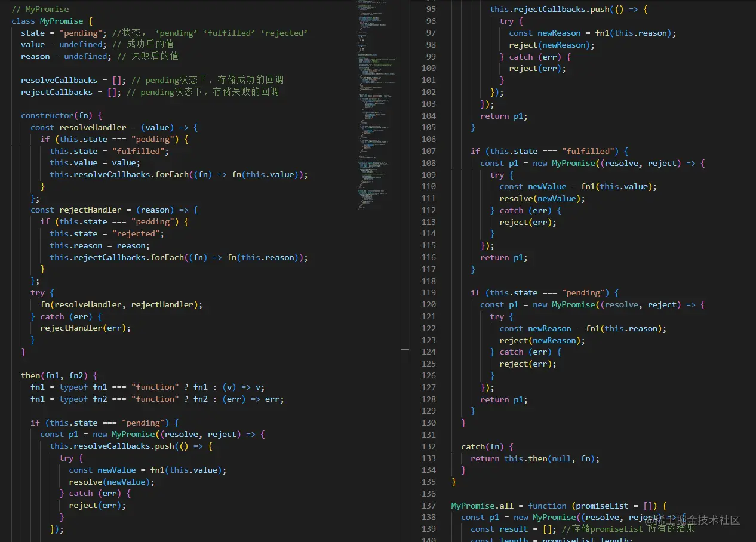The image size is (756, 542).
Task: Click the state = "pending" property line
Action: [x=164, y=33]
